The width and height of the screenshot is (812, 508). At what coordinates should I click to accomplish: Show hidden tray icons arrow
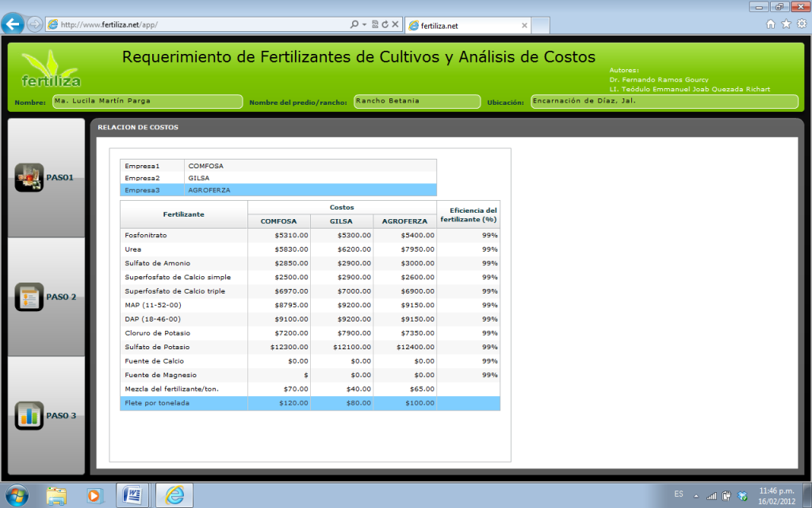[x=696, y=496]
